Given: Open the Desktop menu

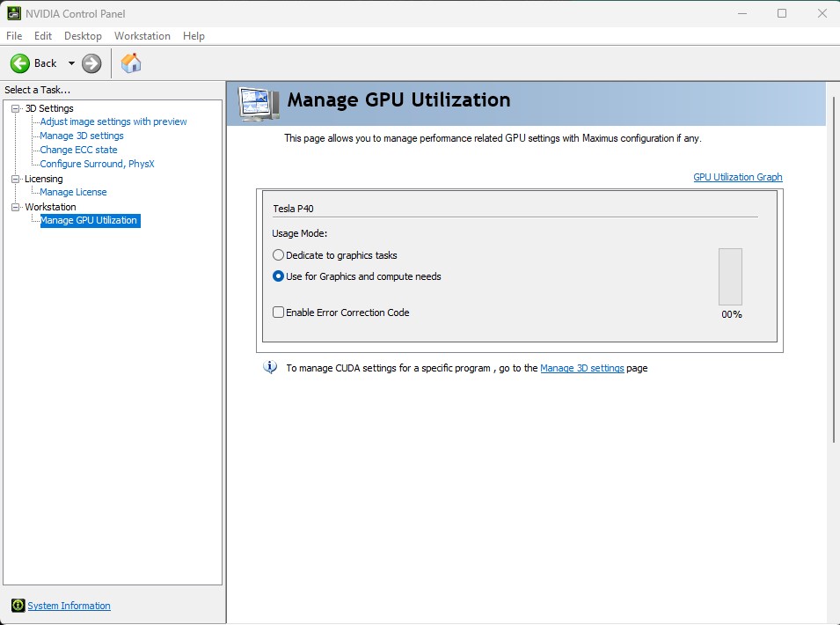Looking at the screenshot, I should (83, 36).
